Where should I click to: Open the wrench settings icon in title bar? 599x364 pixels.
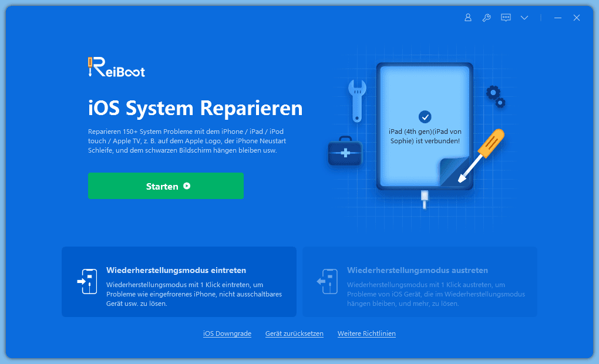(x=486, y=18)
